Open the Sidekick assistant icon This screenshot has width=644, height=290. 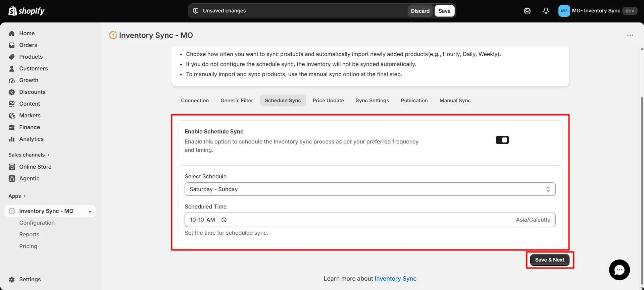527,11
